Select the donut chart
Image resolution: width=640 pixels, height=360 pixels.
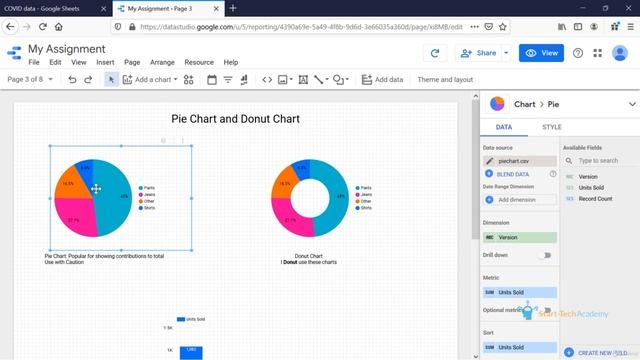(310, 198)
